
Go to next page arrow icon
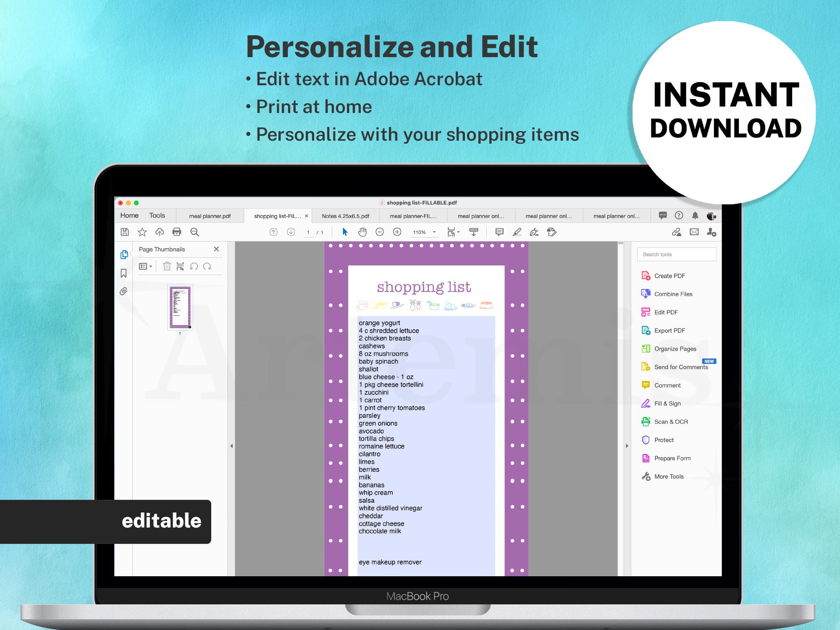[291, 232]
